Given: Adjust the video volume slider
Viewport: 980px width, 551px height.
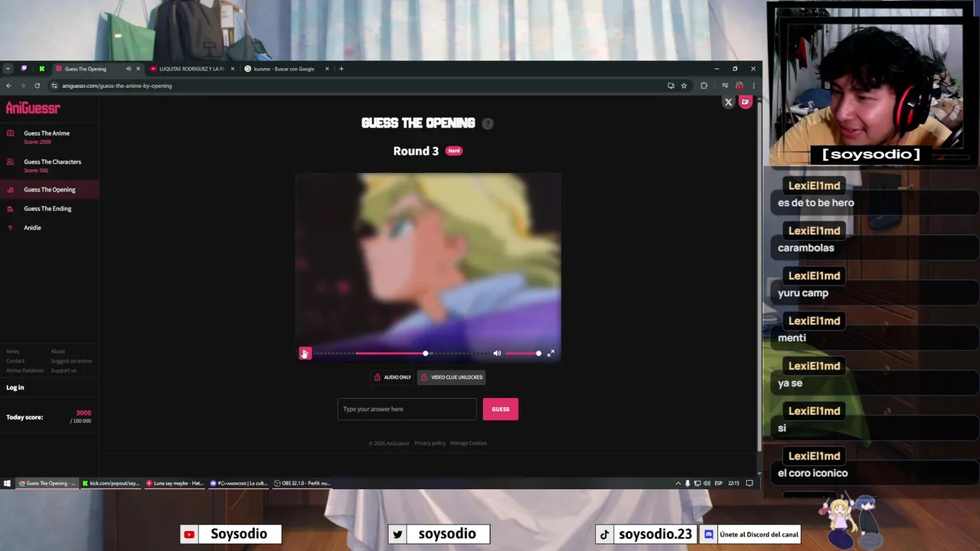Looking at the screenshot, I should coord(522,354).
